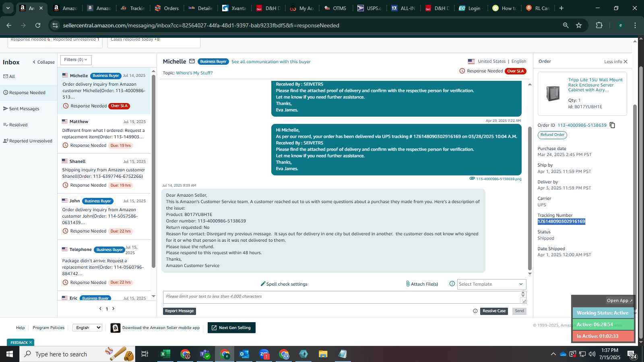Switch to the OTMS browser tab
The width and height of the screenshot is (644, 362).
click(x=335, y=8)
